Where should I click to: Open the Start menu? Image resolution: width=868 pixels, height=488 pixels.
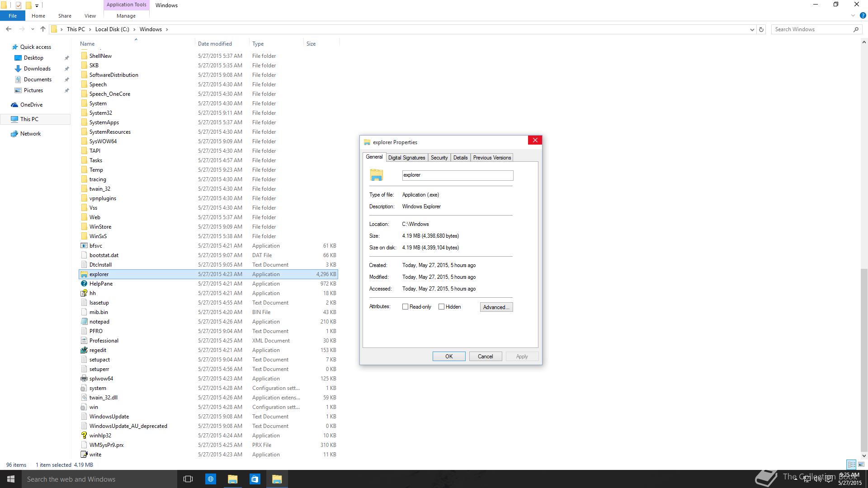click(x=11, y=479)
